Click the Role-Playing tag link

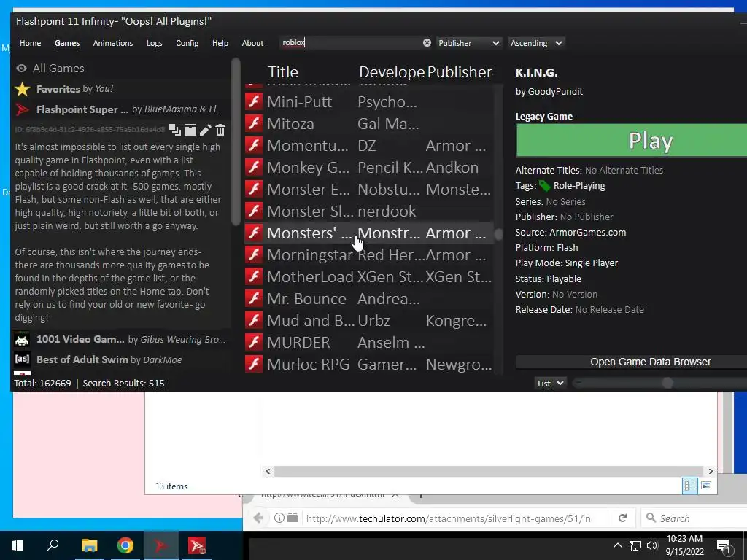tap(578, 186)
